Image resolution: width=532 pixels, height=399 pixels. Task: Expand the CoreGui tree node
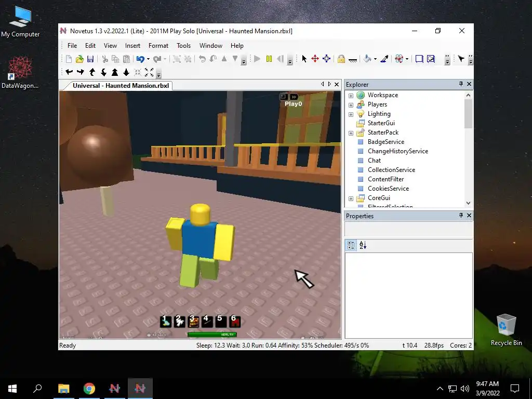[x=351, y=198]
